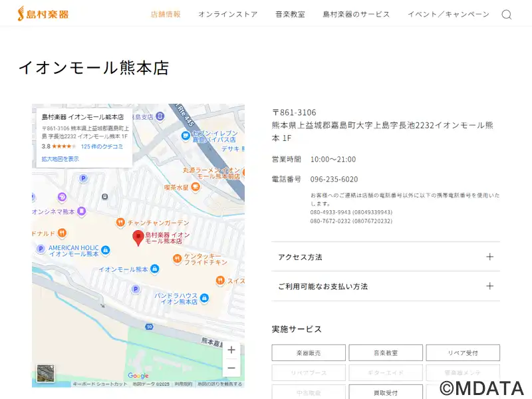Zoom in on the map
532x399 pixels.
point(231,350)
